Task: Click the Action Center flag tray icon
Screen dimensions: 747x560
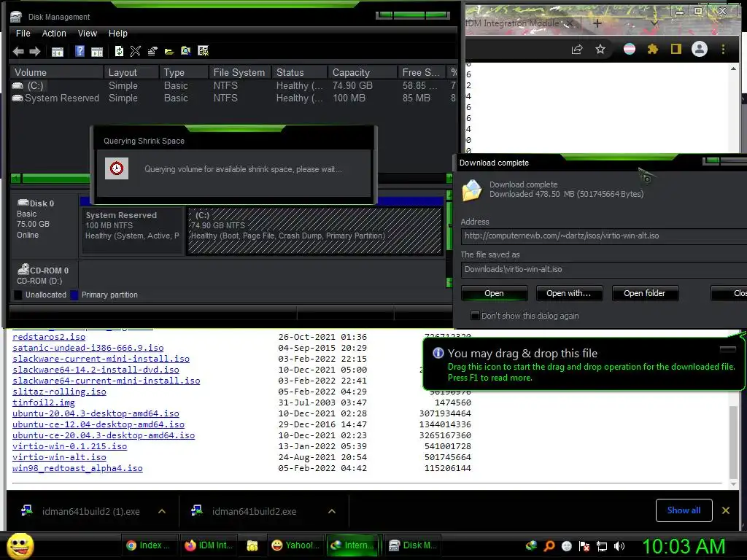Action: (x=584, y=546)
